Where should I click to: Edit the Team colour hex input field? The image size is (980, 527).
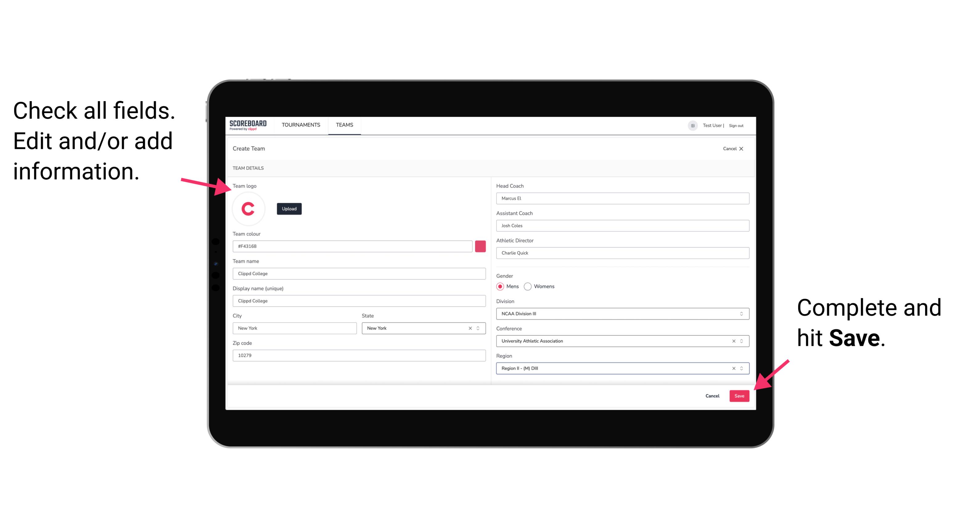point(352,246)
